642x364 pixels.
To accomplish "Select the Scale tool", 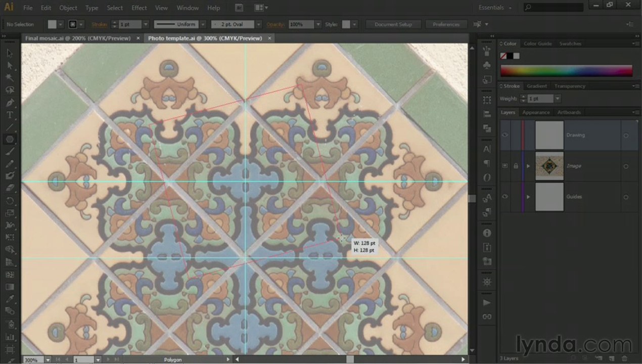I will point(10,213).
